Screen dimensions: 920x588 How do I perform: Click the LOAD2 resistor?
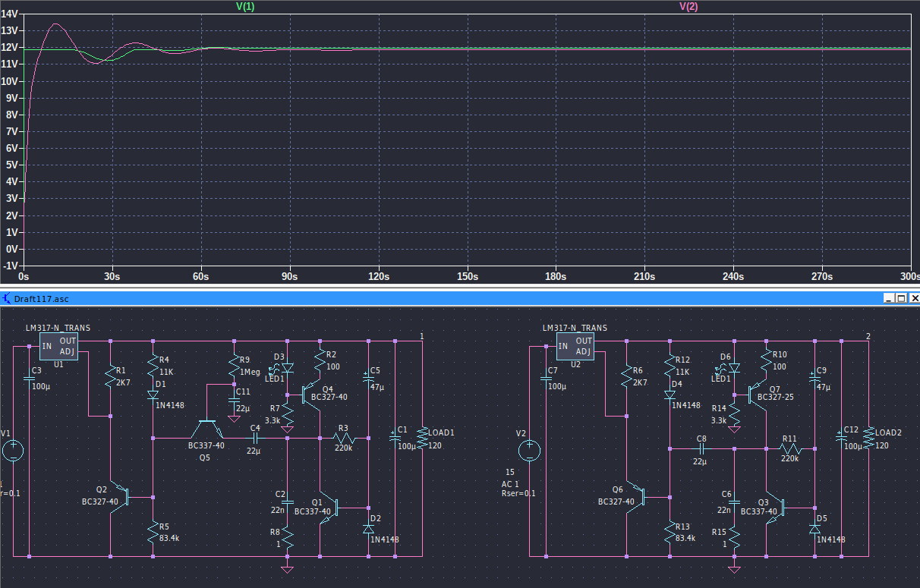868,439
